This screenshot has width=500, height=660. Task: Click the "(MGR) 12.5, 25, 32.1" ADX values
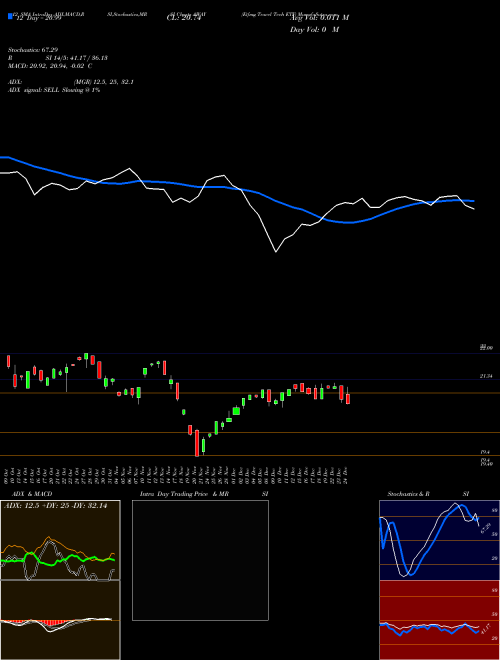point(104,82)
